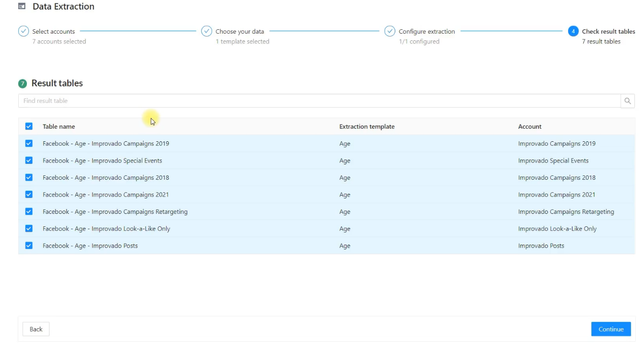
Task: Select 'Facebook - Age - Improvado Campaigns 2018' name
Action: pos(106,177)
